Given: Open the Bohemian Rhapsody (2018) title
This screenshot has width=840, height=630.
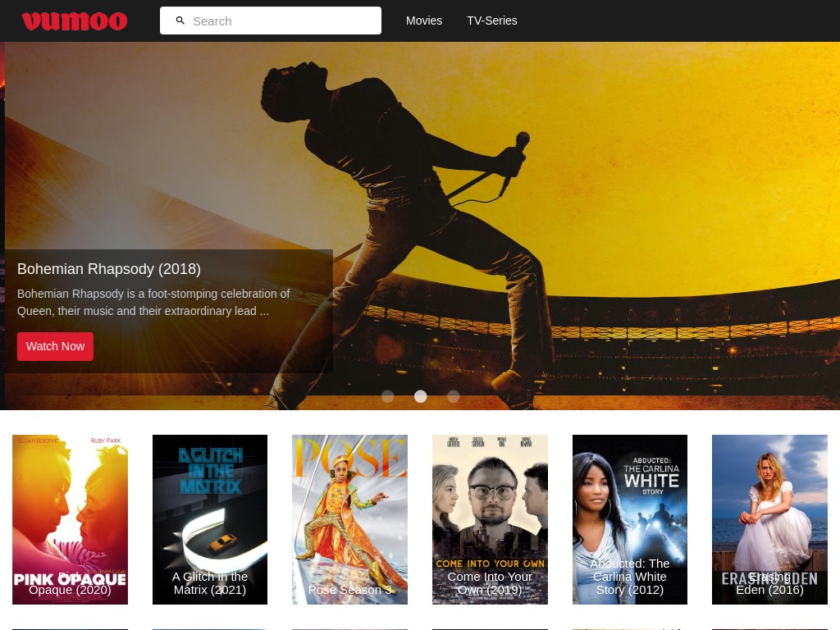Looking at the screenshot, I should click(x=109, y=269).
